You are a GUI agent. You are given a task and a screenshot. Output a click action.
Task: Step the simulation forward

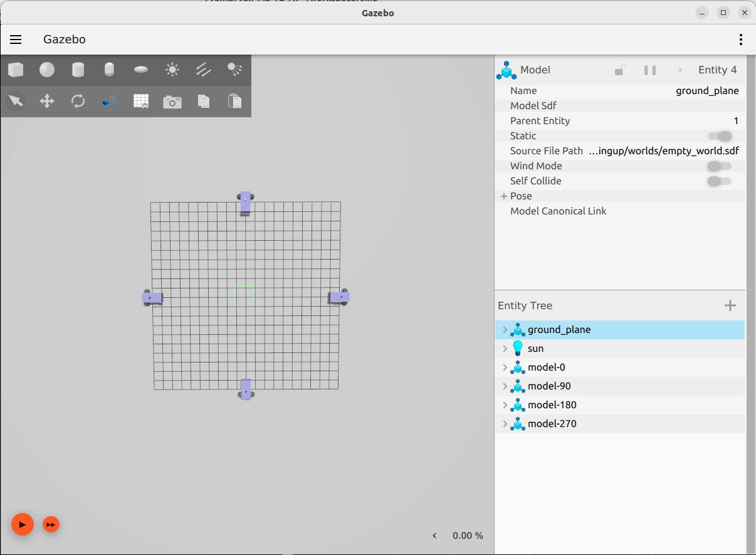coord(51,524)
